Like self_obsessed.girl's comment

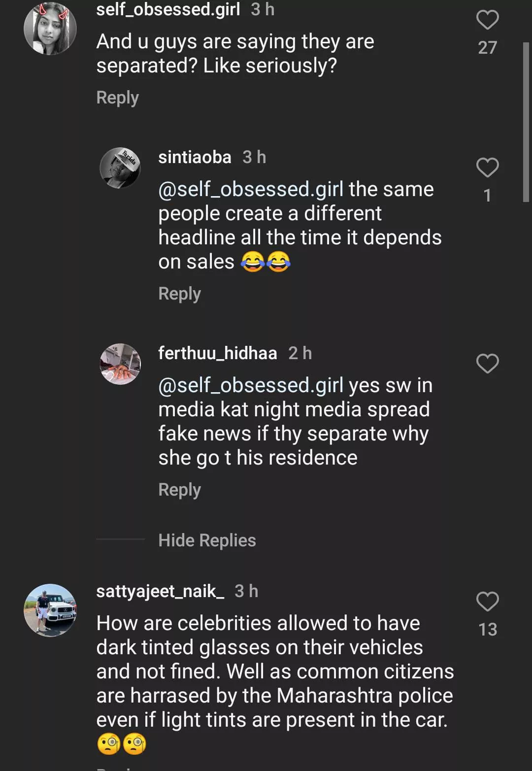click(487, 20)
